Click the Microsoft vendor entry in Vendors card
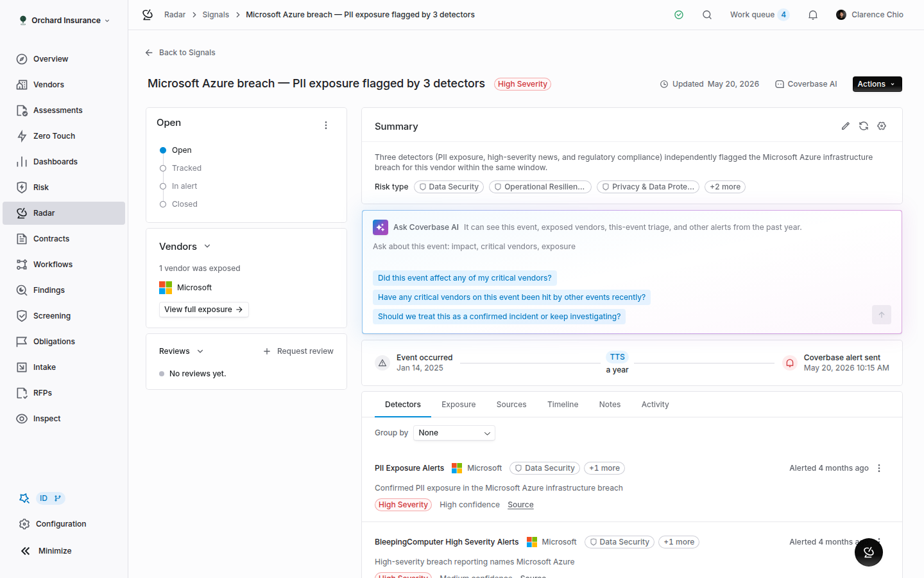Viewport: 924px width, 578px height. pyautogui.click(x=185, y=288)
